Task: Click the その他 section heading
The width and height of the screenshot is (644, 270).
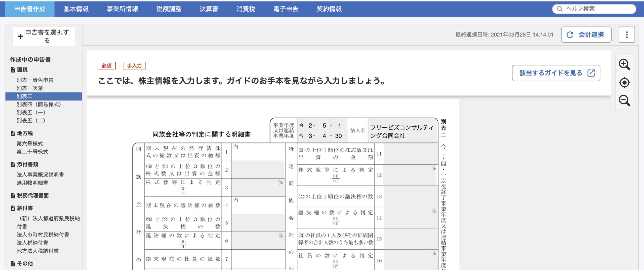Action: [x=25, y=263]
